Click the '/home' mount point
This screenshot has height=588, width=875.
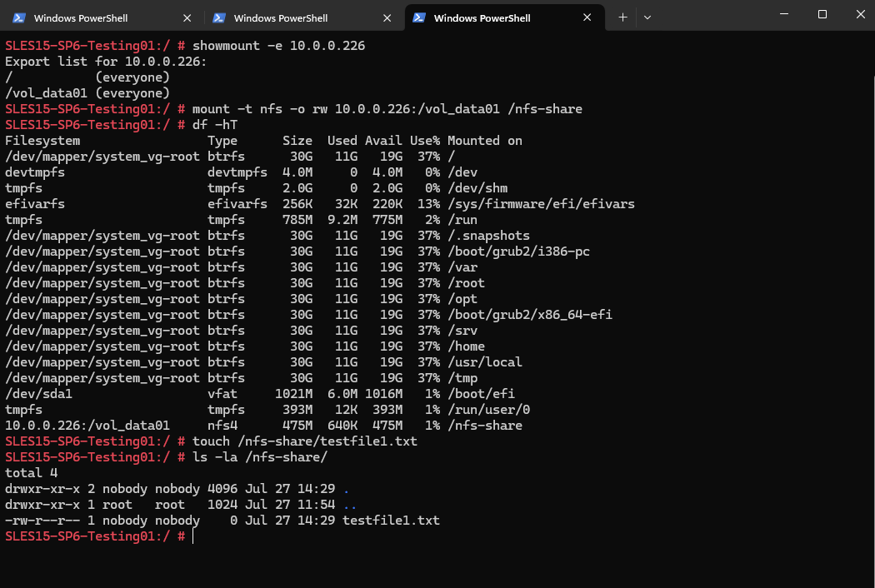click(x=466, y=346)
